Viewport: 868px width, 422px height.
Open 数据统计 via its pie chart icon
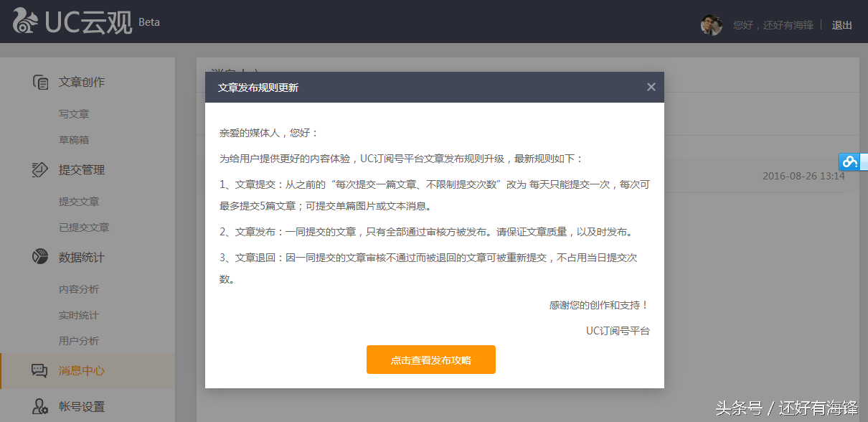40,257
